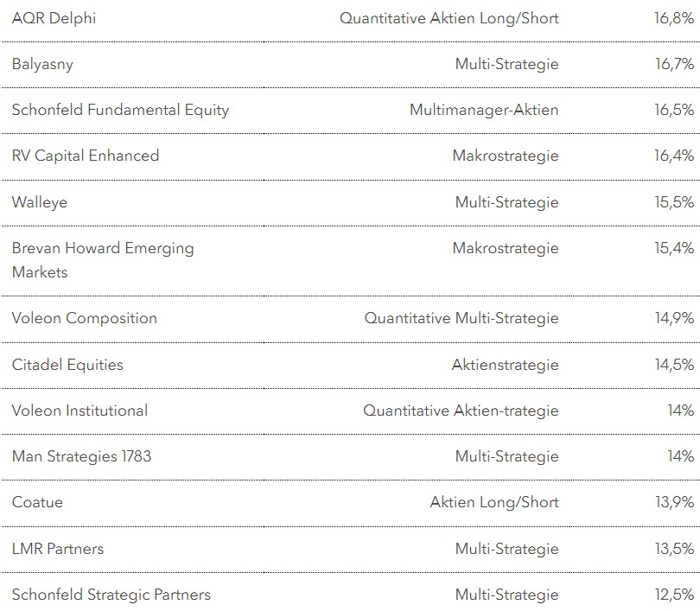Select Brevan Howard Emerging Markets text
700x611 pixels.
pyautogui.click(x=103, y=259)
